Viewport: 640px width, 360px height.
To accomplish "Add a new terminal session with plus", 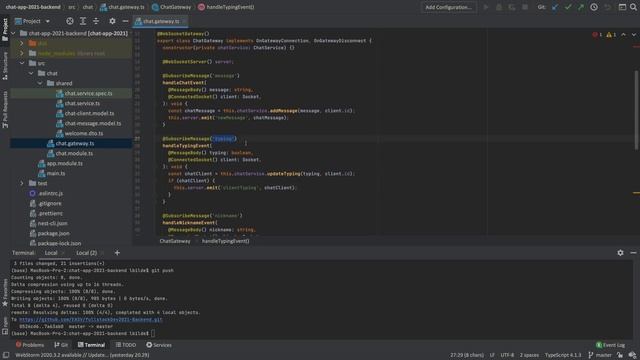I will tap(117, 253).
